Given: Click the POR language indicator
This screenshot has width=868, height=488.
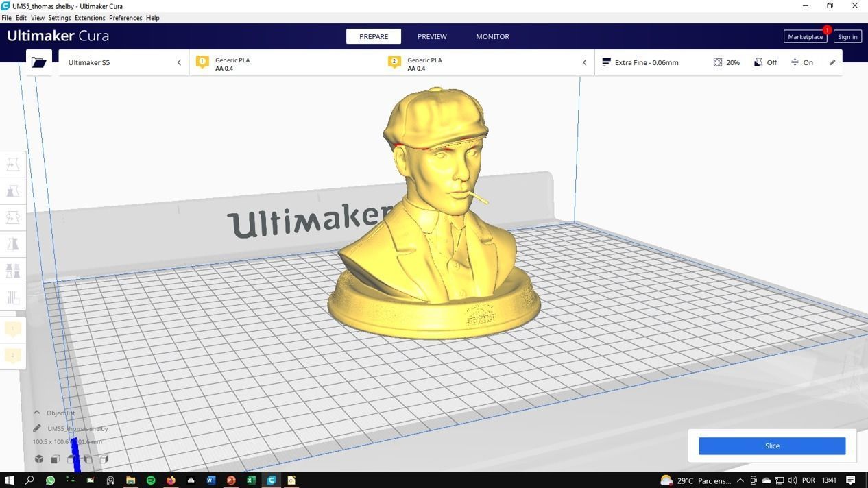Looking at the screenshot, I should tap(808, 480).
